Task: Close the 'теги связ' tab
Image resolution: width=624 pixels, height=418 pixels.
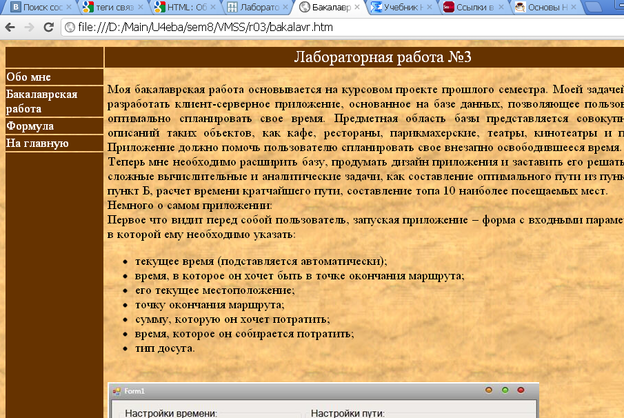Action: (x=140, y=7)
